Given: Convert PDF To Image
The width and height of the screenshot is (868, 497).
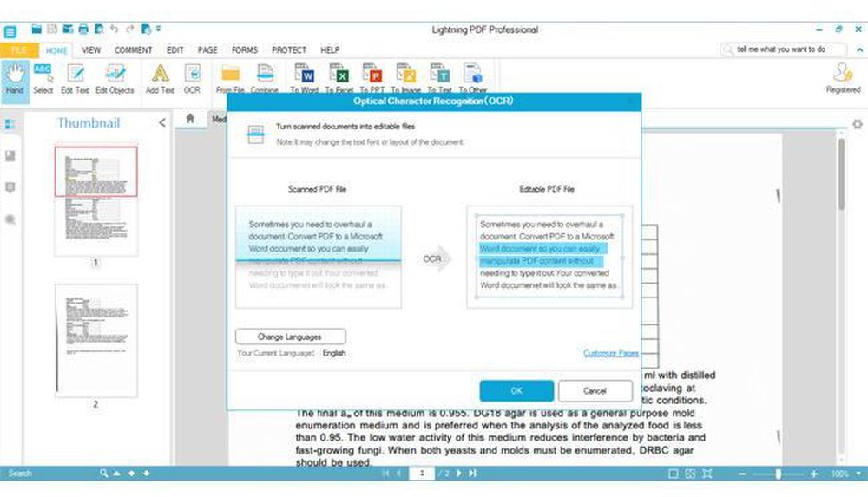Looking at the screenshot, I should point(405,78).
